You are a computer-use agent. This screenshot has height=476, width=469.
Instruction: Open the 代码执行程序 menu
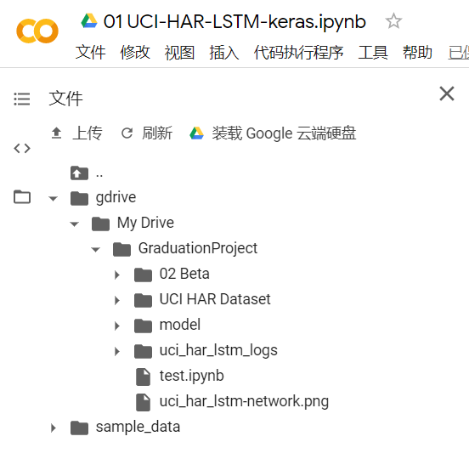pyautogui.click(x=298, y=53)
